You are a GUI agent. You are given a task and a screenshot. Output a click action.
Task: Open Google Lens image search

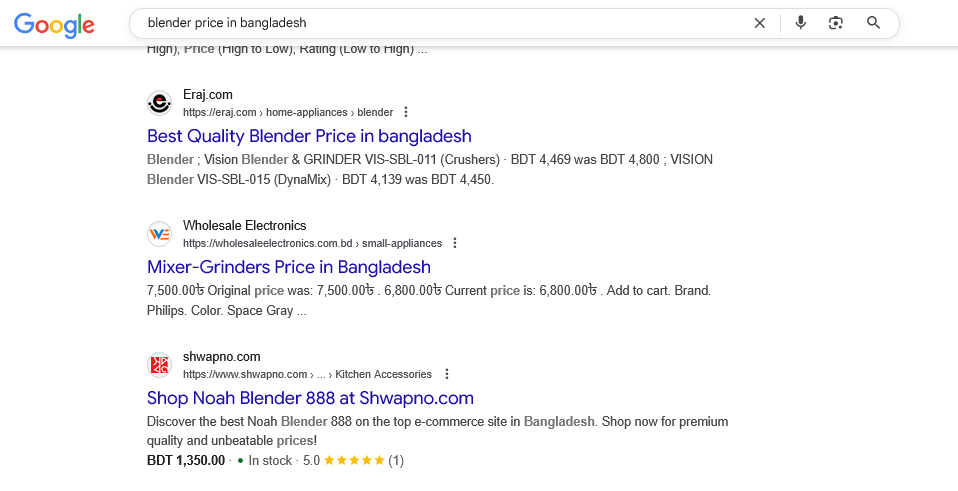coord(836,23)
